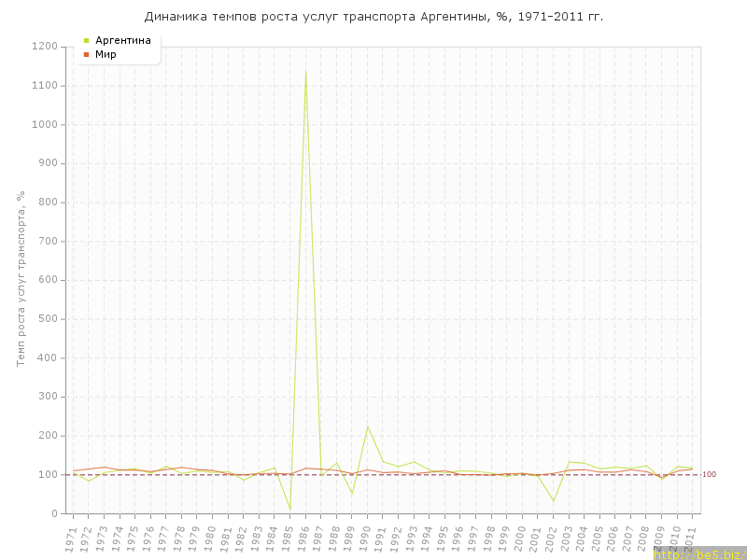Screen dimensions: 747x560
Task: Click the 2002 dip on Argentina line
Action: point(553,501)
